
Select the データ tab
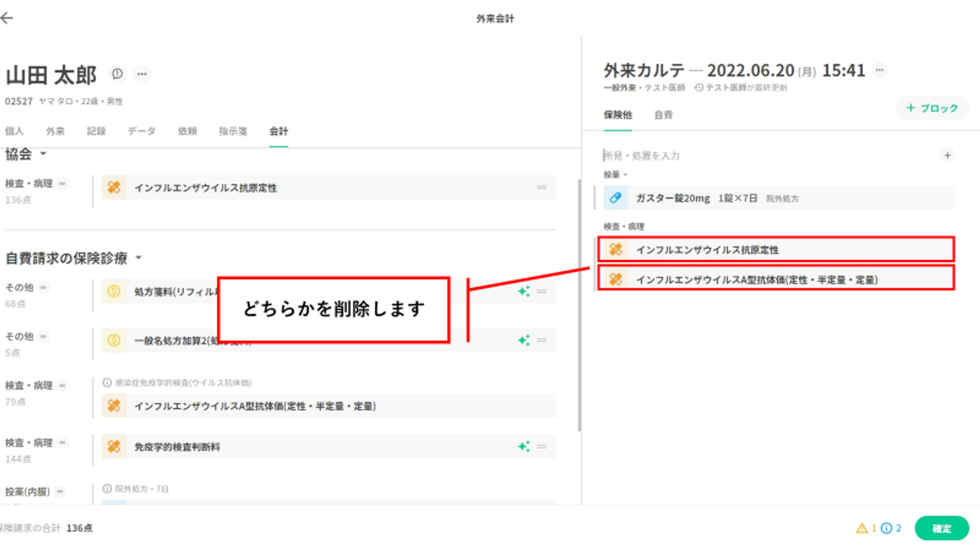(x=142, y=131)
